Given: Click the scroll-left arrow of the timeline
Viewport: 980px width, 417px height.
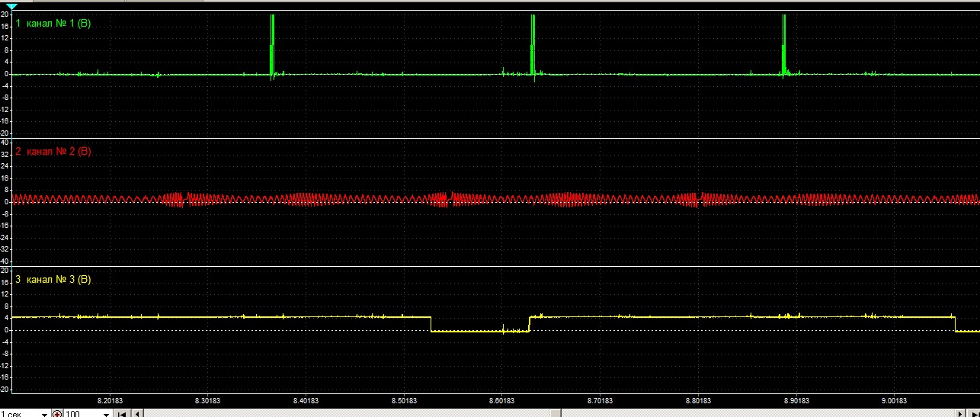Looking at the screenshot, I should click(x=139, y=413).
